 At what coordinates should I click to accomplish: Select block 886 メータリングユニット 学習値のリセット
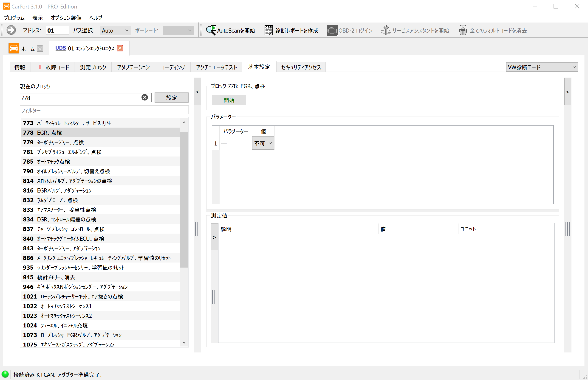coord(100,258)
